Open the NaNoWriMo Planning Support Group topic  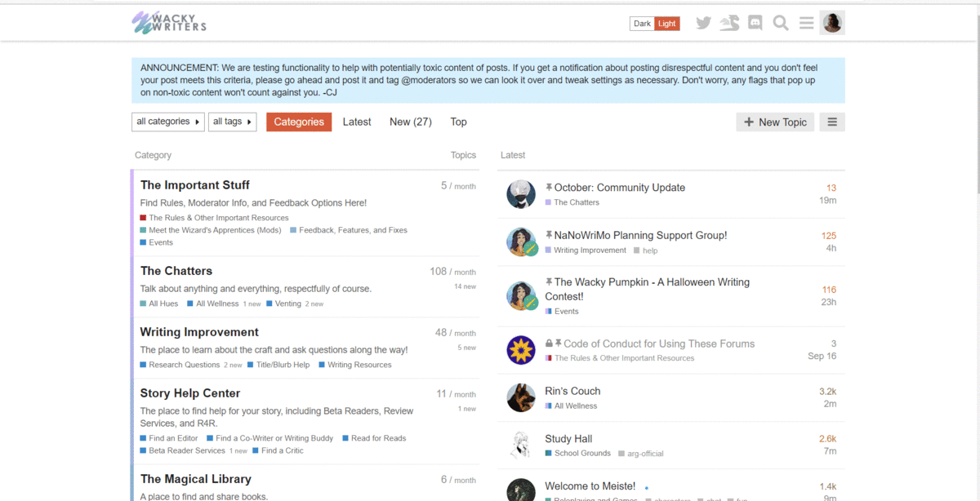tap(640, 235)
